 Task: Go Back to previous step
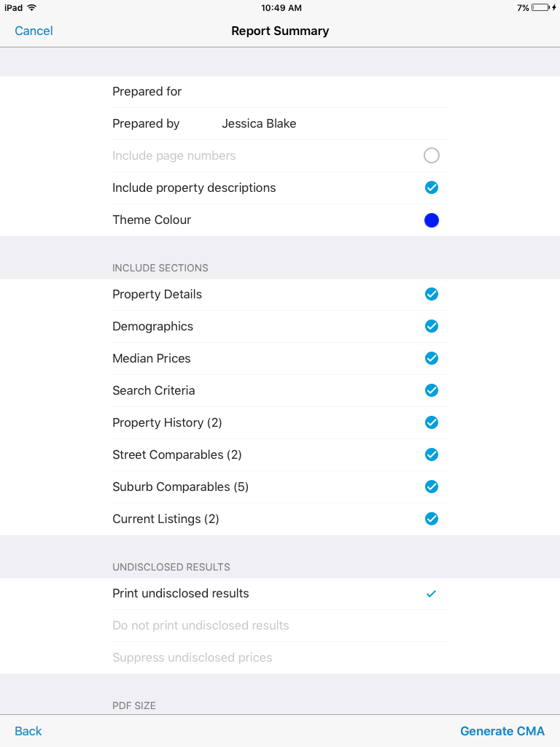(x=28, y=731)
